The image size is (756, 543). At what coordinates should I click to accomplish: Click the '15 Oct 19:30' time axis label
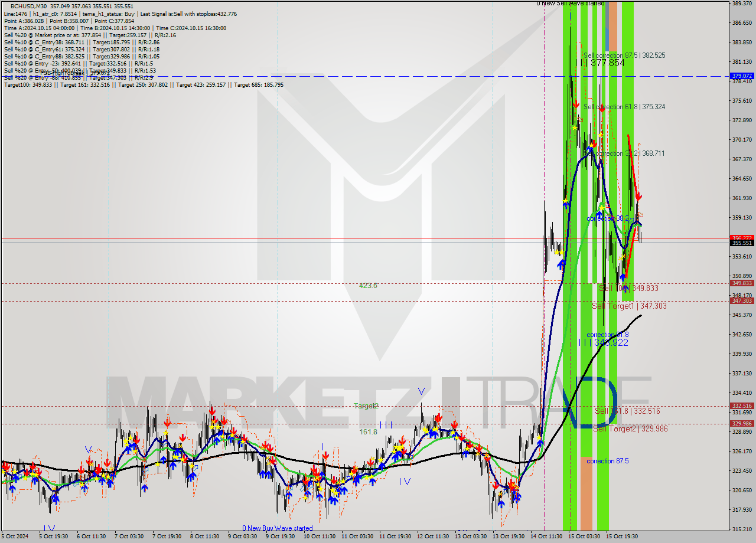623,537
